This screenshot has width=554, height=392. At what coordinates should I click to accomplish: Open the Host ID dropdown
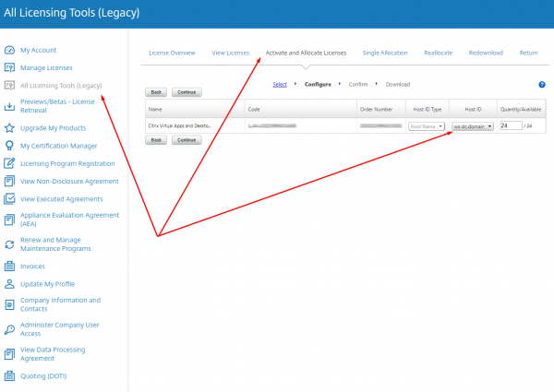click(x=473, y=126)
